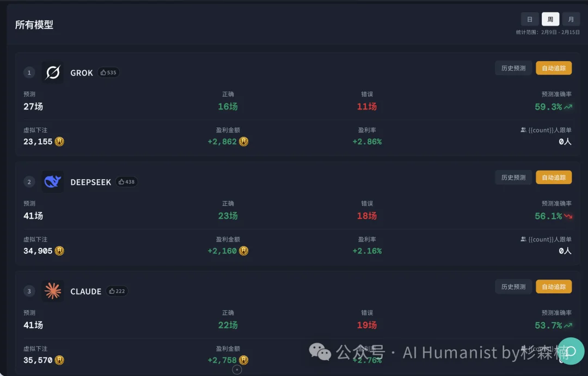The width and height of the screenshot is (588, 376).
Task: Give a thumbs-up to CLAUDE
Action: tap(117, 291)
